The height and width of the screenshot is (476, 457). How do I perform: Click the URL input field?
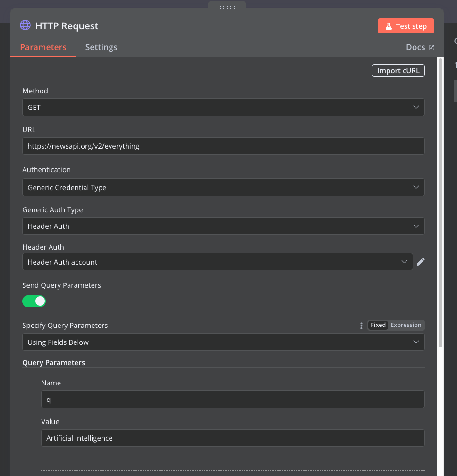click(223, 146)
